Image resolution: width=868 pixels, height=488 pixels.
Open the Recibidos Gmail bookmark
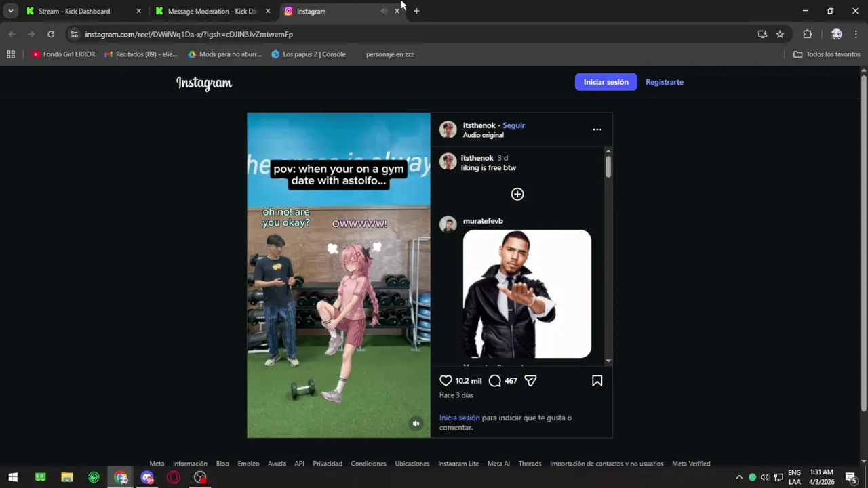[x=141, y=54]
